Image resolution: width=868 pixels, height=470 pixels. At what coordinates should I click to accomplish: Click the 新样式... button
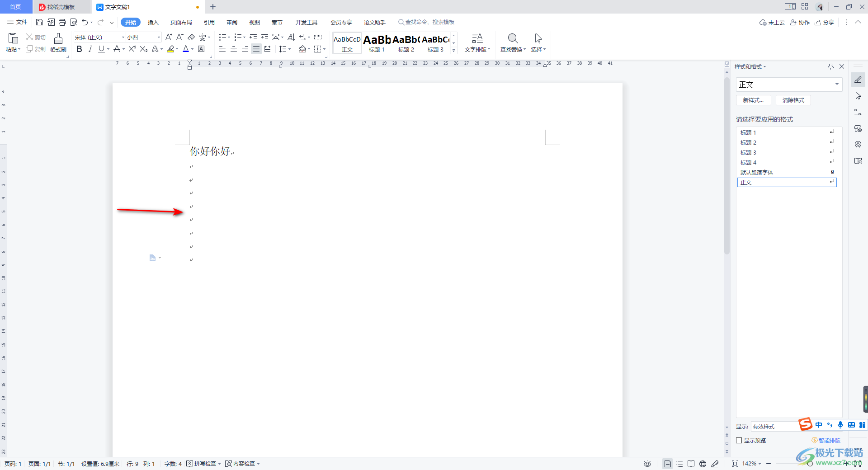click(753, 100)
